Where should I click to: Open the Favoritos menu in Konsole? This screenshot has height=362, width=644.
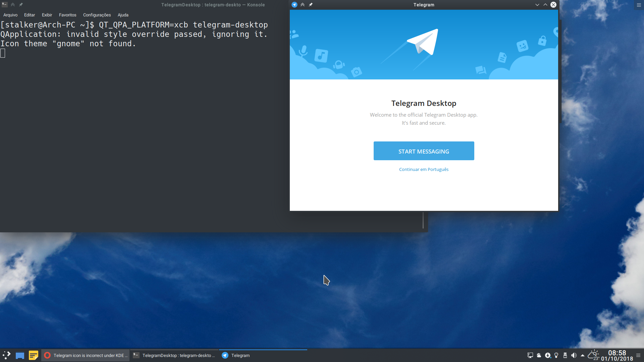[67, 15]
